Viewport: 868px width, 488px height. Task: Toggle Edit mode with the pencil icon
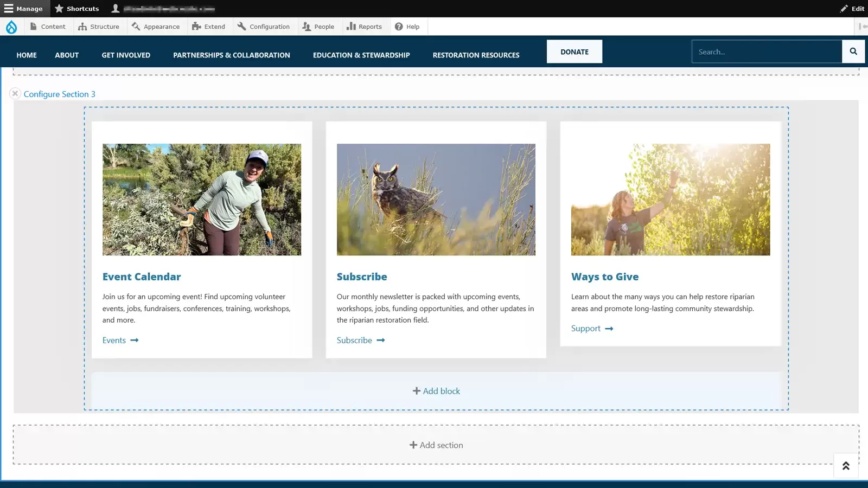click(x=852, y=9)
